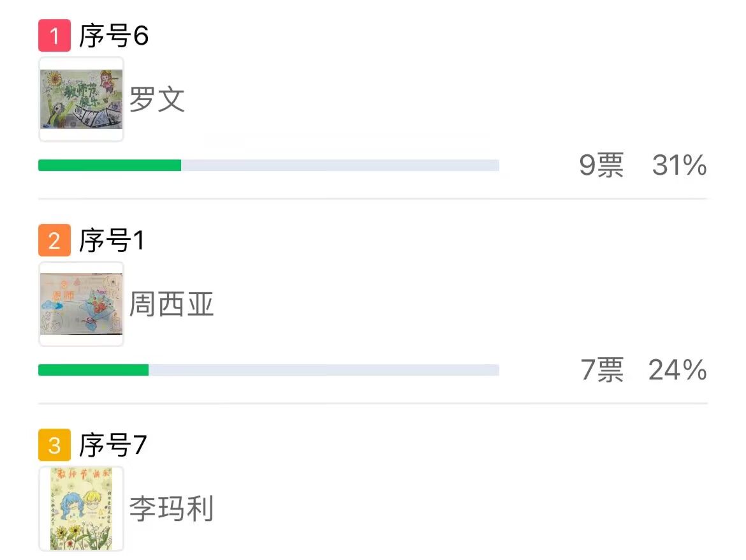Click the yellow rank 3 badge
The width and height of the screenshot is (746, 560).
[x=54, y=445]
